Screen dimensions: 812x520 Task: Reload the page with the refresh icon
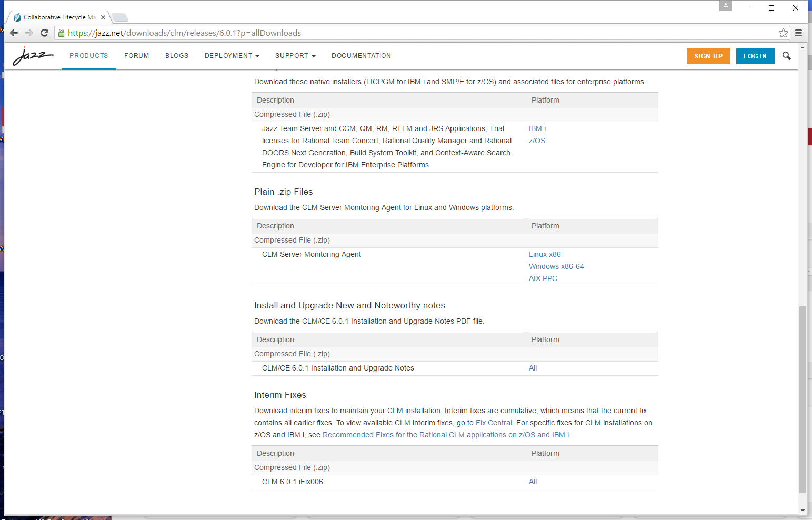[45, 33]
